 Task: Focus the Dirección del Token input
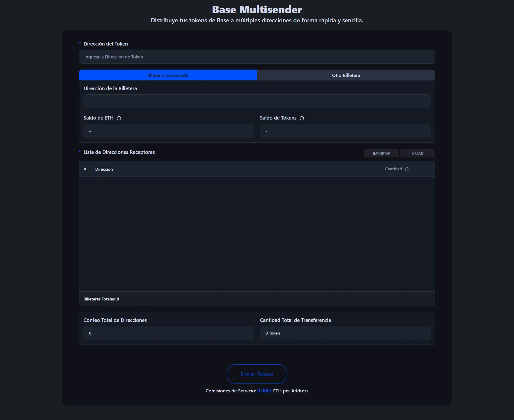click(x=257, y=57)
